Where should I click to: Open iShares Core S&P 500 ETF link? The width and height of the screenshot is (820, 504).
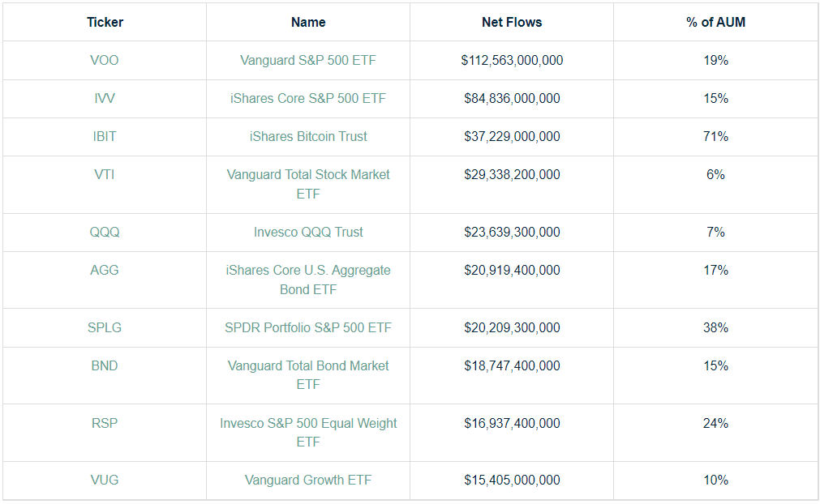click(x=308, y=99)
